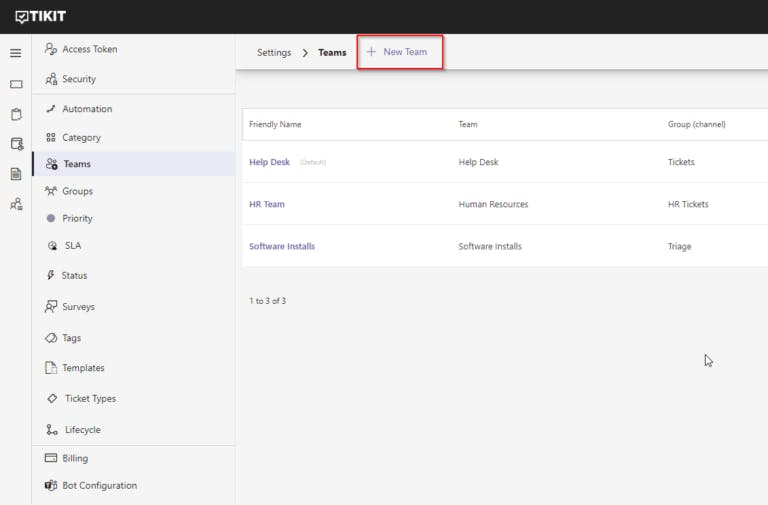Click the Bot Configuration icon
The image size is (768, 505).
(52, 486)
